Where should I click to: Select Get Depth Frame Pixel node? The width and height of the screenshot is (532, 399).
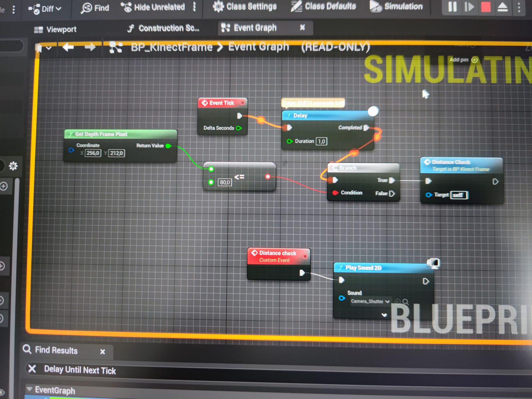(x=120, y=134)
